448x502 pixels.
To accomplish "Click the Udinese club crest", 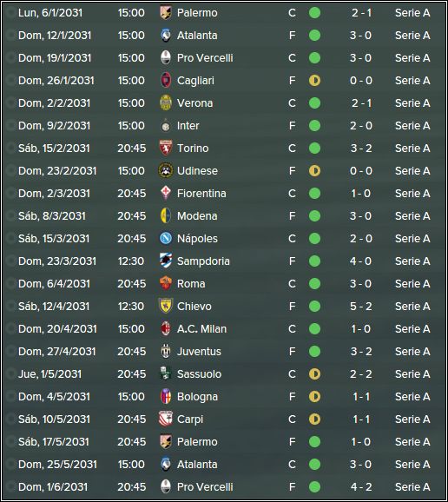I will click(x=166, y=170).
